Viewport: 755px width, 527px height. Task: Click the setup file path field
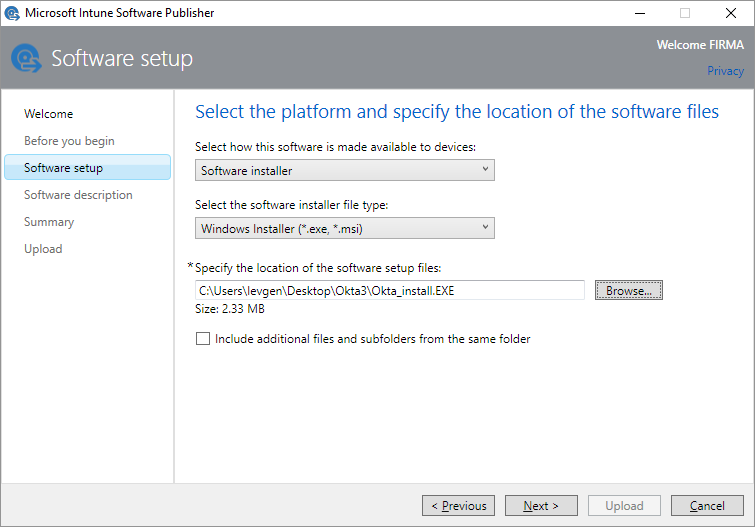390,290
